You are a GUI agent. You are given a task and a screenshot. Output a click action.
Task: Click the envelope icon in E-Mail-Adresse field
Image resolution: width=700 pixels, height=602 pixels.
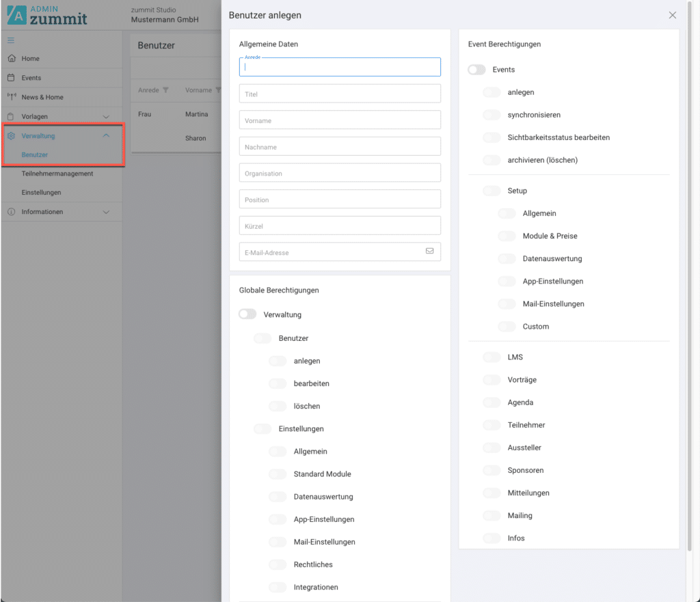point(429,251)
